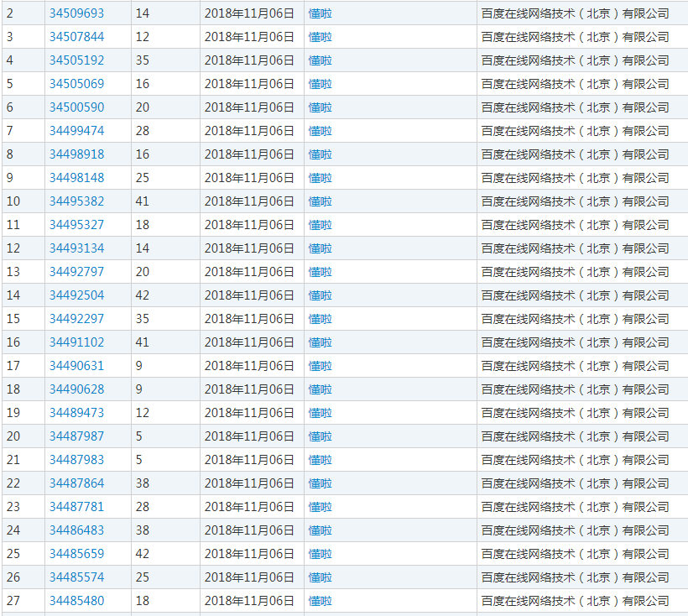Viewport: 688px width, 616px height.
Task: Open registration number 34492797 link
Action: click(77, 272)
